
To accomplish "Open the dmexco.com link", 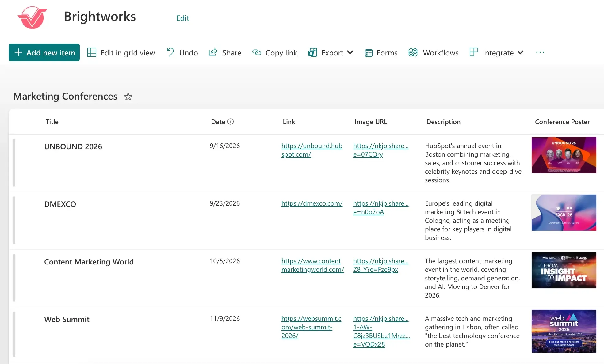I will click(312, 203).
